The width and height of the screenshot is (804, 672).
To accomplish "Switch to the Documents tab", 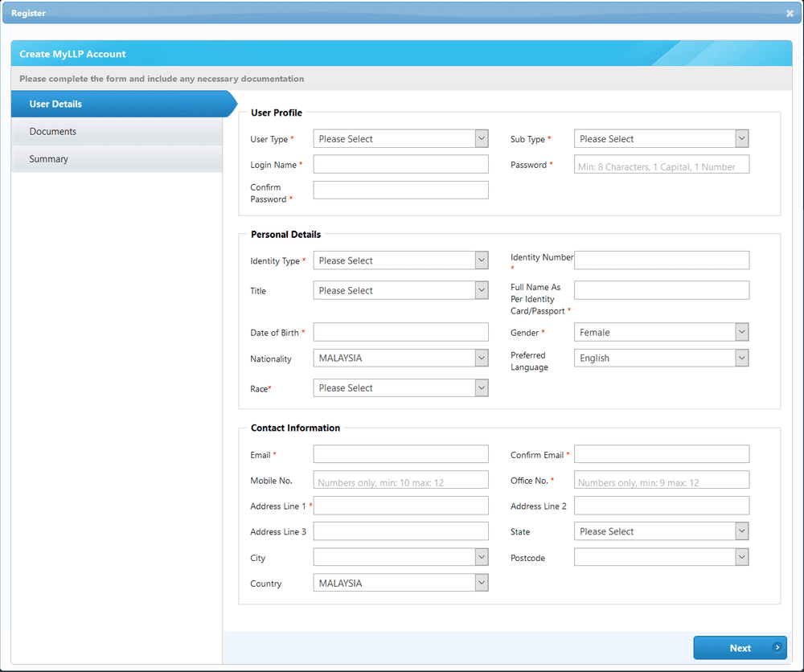I will tap(52, 131).
